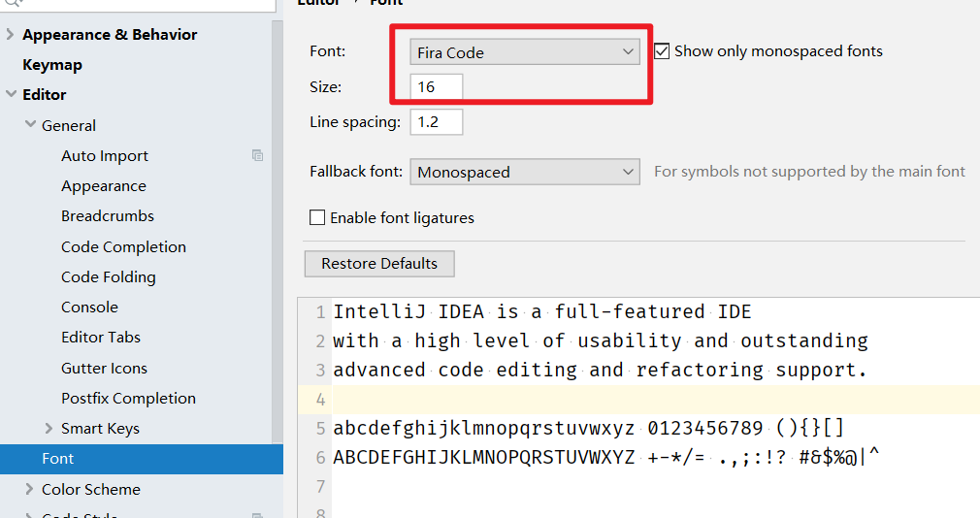980x518 pixels.
Task: Click the search magnifier icon in settings
Action: [14, 3]
